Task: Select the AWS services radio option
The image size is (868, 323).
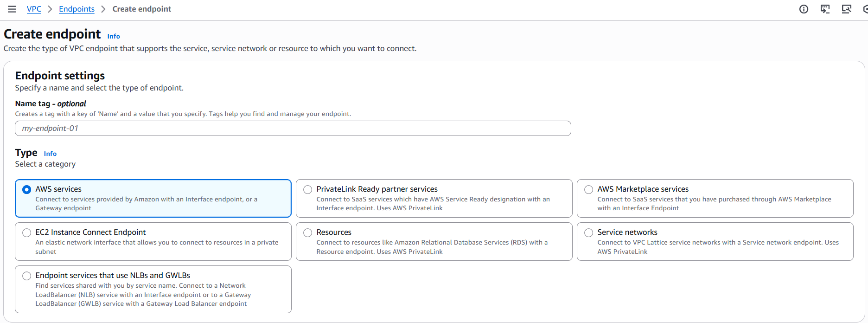Action: 27,189
